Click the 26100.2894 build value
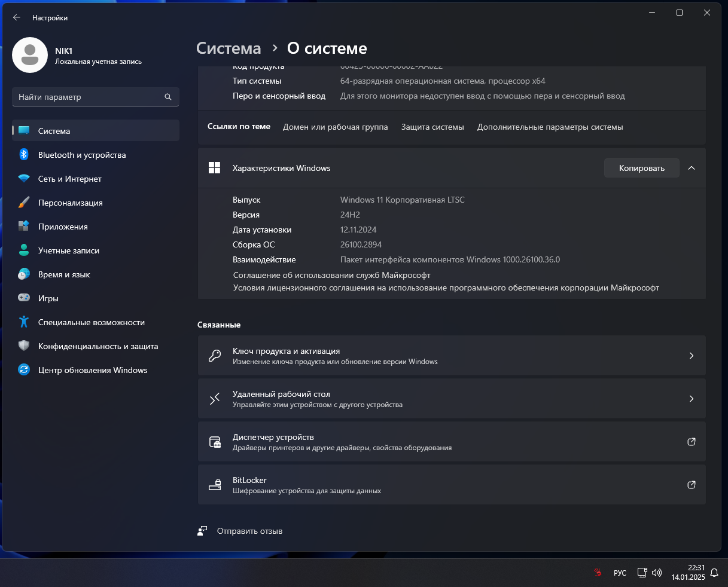This screenshot has height=587, width=728. point(361,244)
